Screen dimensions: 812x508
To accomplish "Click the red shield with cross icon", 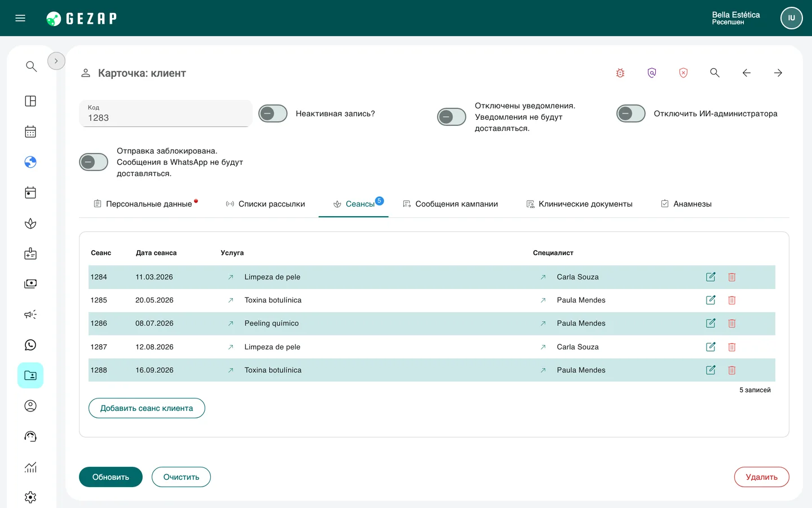I will click(683, 73).
